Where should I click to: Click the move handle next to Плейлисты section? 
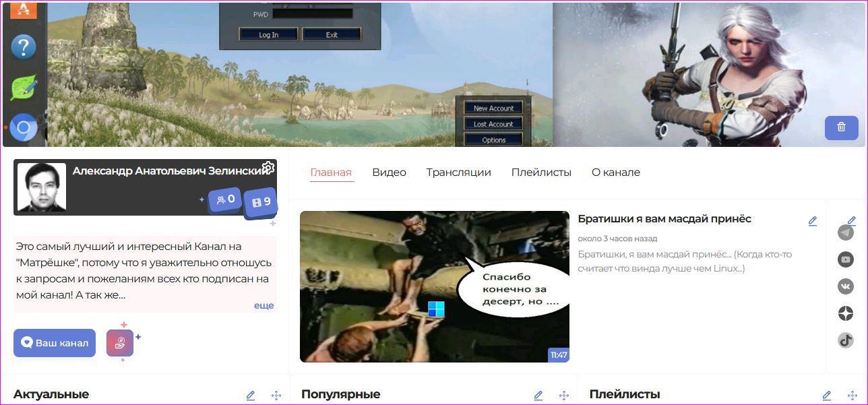click(x=852, y=396)
